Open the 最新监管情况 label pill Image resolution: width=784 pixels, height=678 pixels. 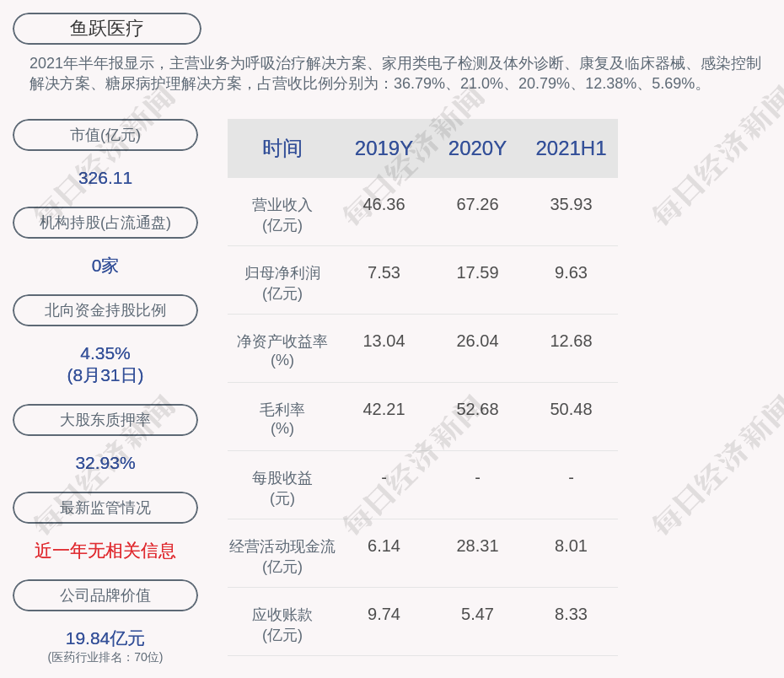[x=105, y=508]
